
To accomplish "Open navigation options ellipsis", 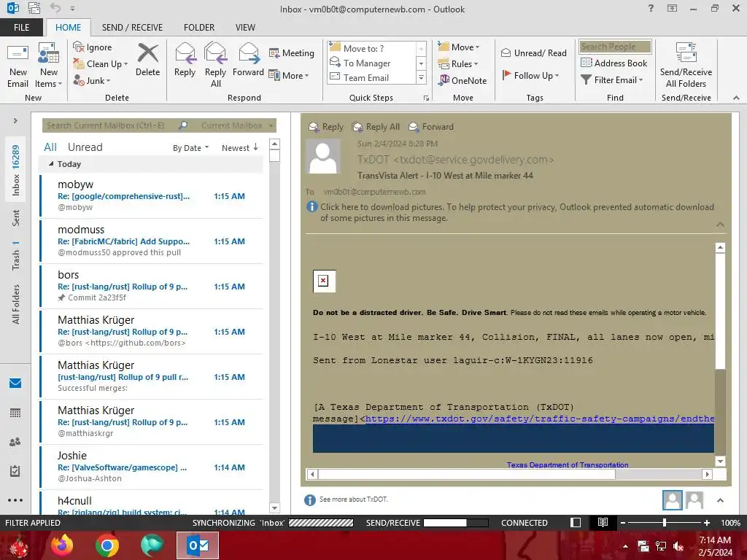I will pos(15,500).
